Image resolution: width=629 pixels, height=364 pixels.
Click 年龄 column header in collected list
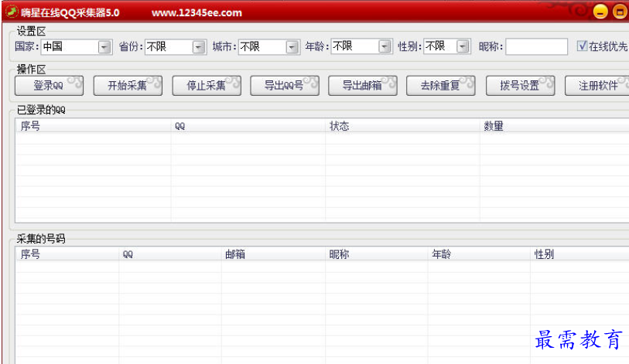(479, 254)
